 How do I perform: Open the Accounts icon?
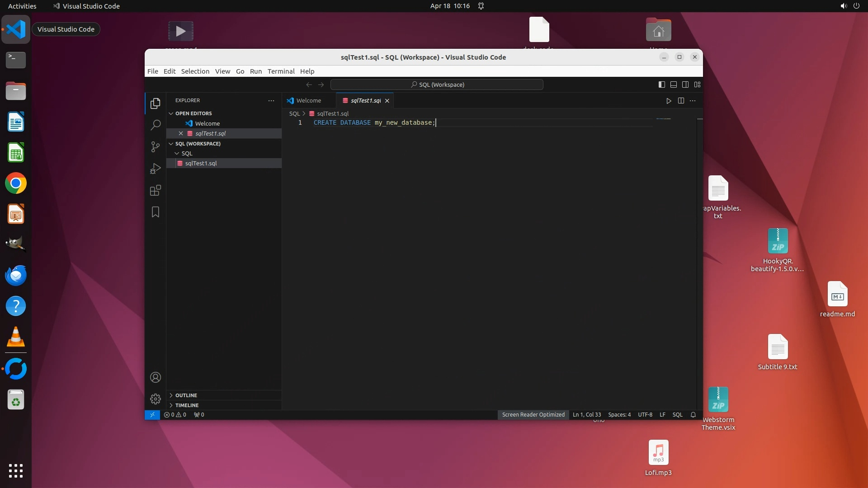(x=155, y=377)
